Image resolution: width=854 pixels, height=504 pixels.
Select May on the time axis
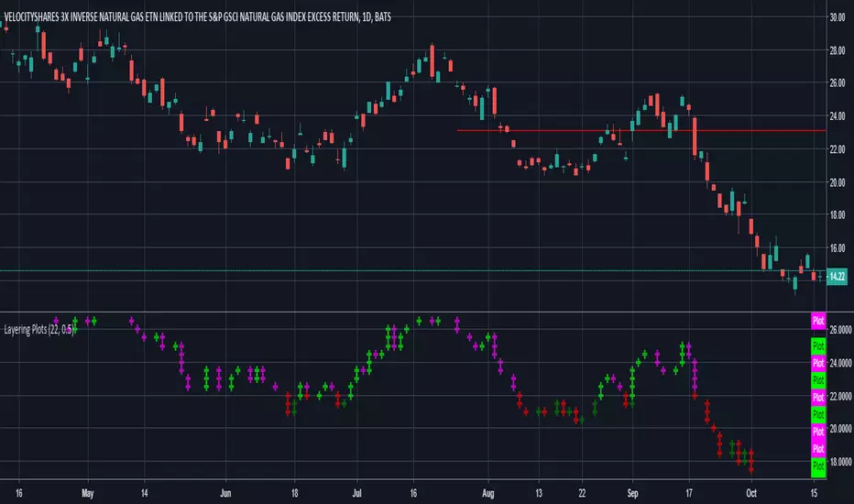pyautogui.click(x=88, y=490)
